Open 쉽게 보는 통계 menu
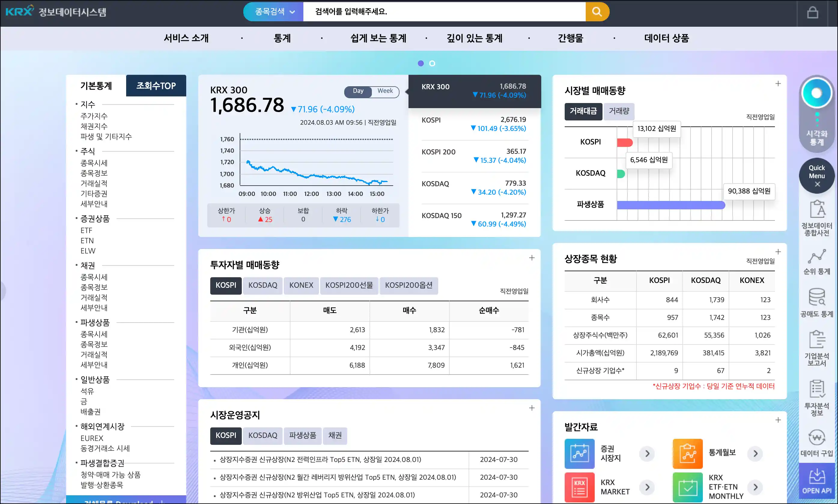Image resolution: width=838 pixels, height=504 pixels. 378,38
